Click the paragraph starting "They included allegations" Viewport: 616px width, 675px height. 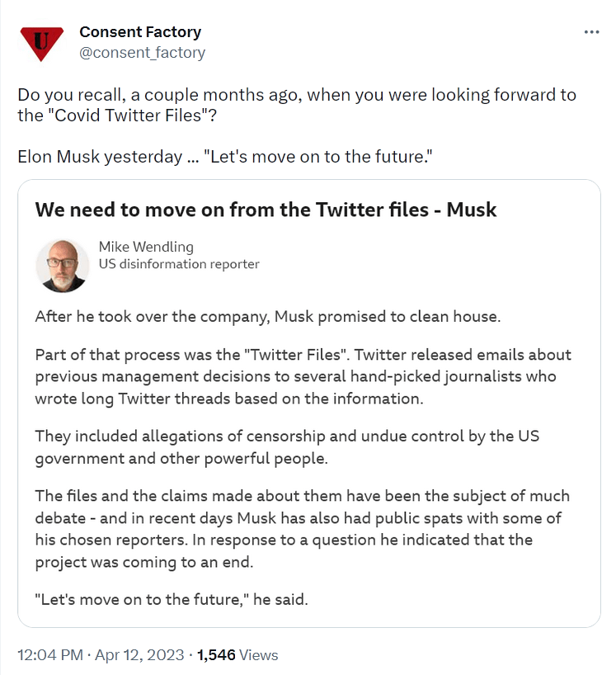tap(286, 446)
